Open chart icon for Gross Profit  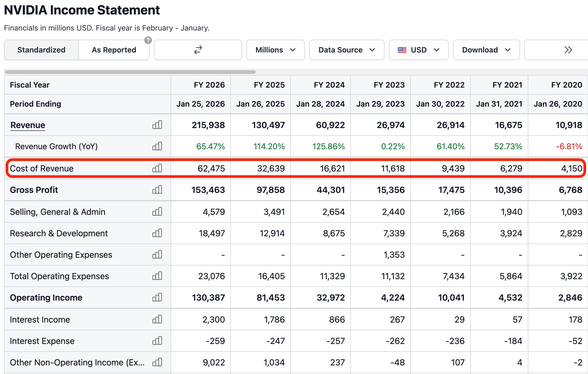[157, 190]
